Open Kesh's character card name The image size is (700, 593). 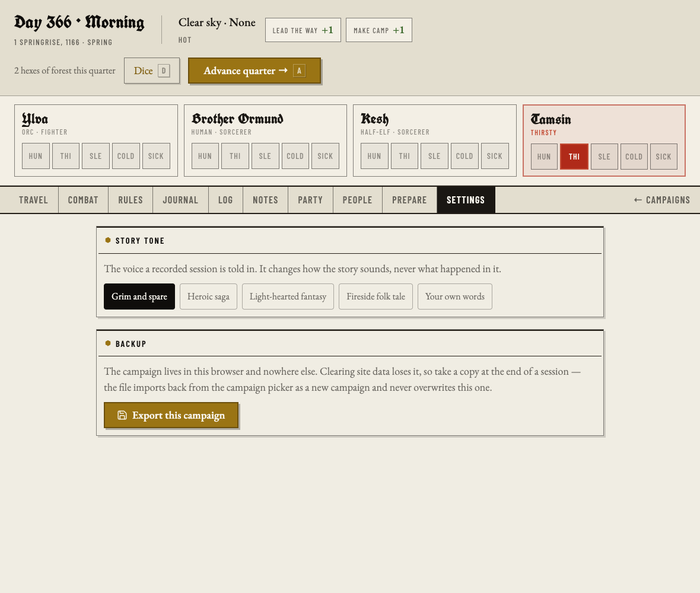click(x=374, y=119)
